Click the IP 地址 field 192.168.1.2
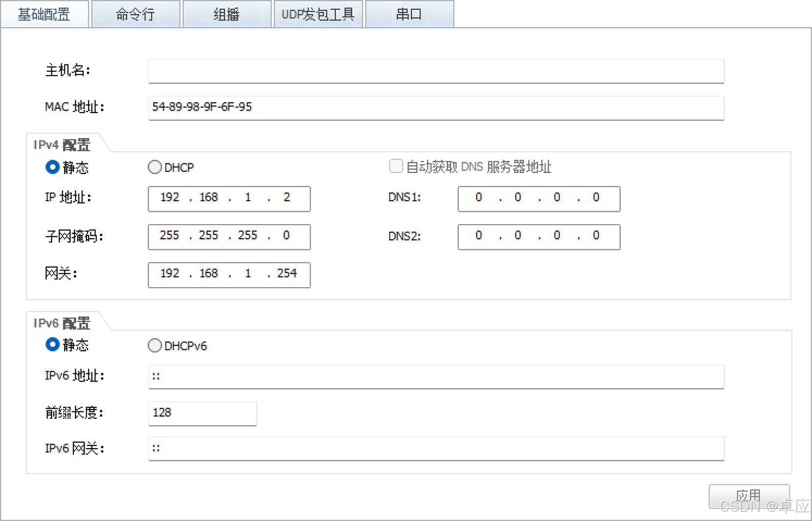Image resolution: width=812 pixels, height=521 pixels. [x=229, y=199]
